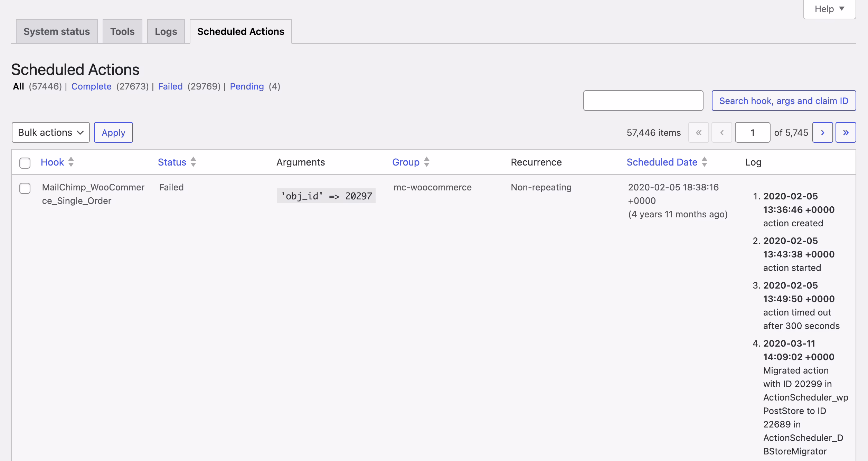868x461 pixels.
Task: Click the Scheduled Date sort arrows icon
Action: click(x=705, y=162)
